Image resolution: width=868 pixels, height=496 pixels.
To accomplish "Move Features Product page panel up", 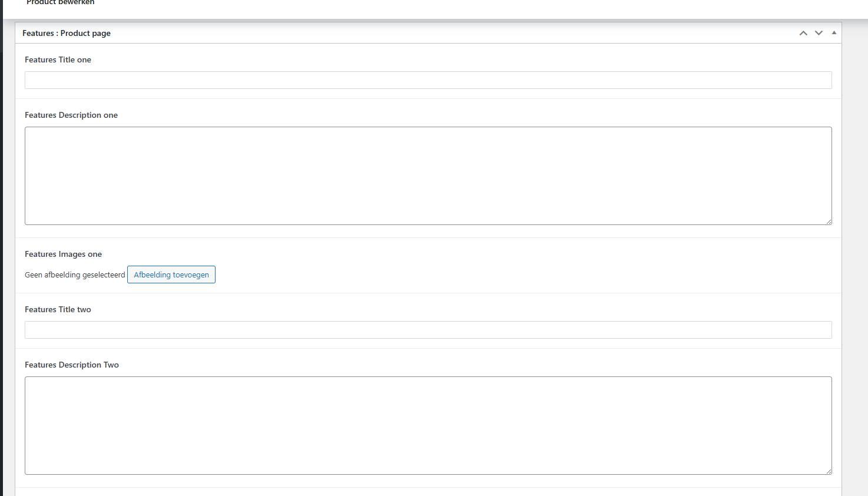I will pos(803,33).
